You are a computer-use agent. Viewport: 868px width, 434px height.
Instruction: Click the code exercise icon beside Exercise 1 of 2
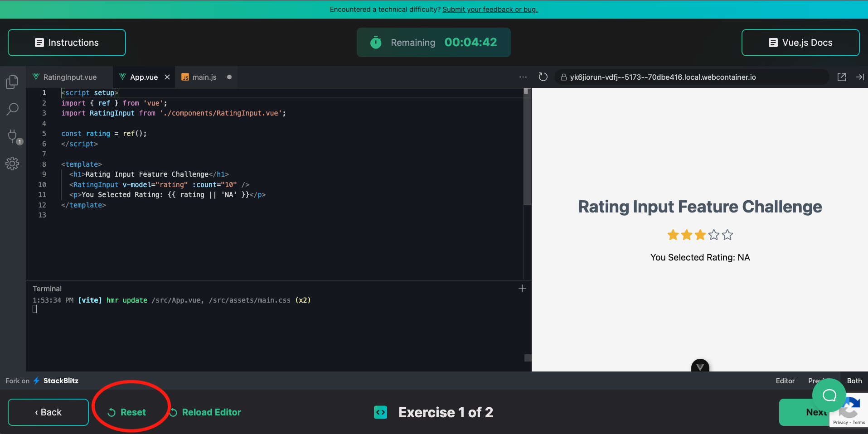[x=381, y=412]
